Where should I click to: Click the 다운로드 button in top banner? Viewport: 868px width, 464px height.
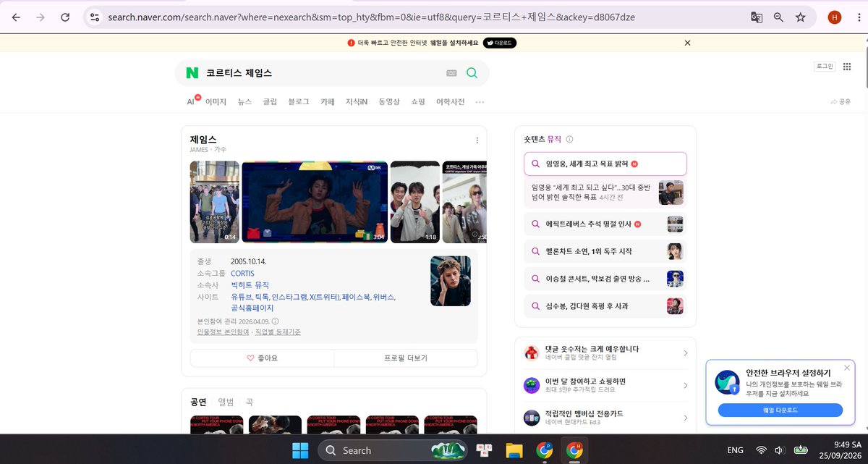[500, 43]
